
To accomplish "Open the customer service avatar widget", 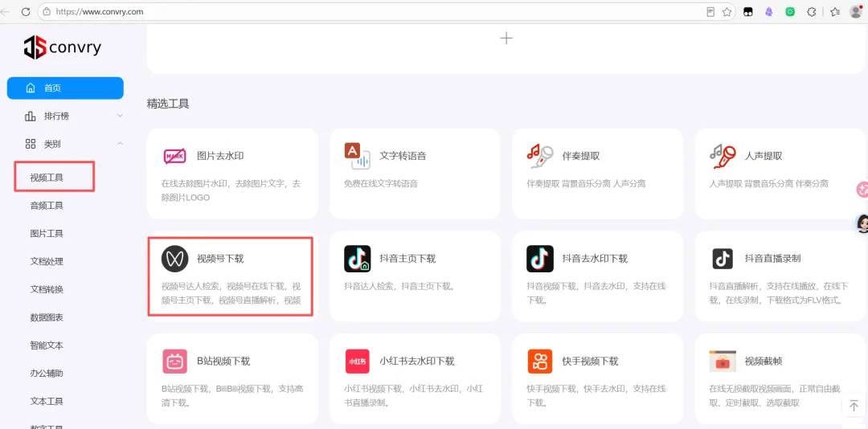I will 862,223.
